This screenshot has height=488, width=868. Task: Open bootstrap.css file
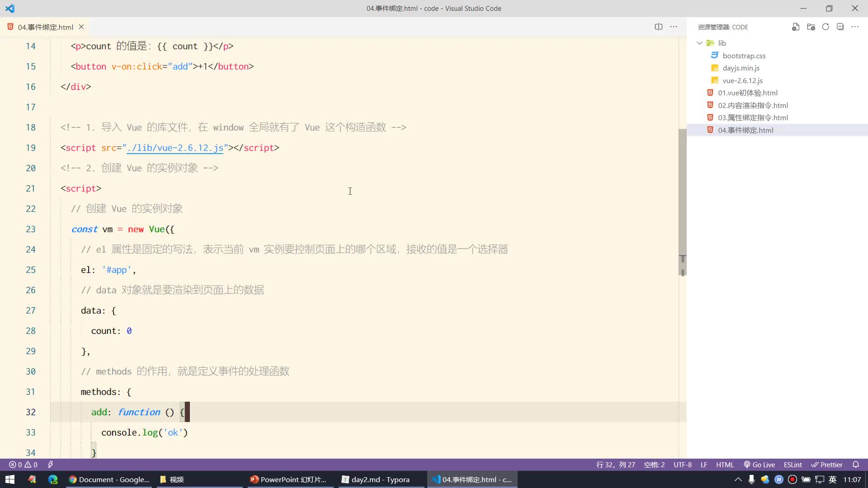point(744,56)
